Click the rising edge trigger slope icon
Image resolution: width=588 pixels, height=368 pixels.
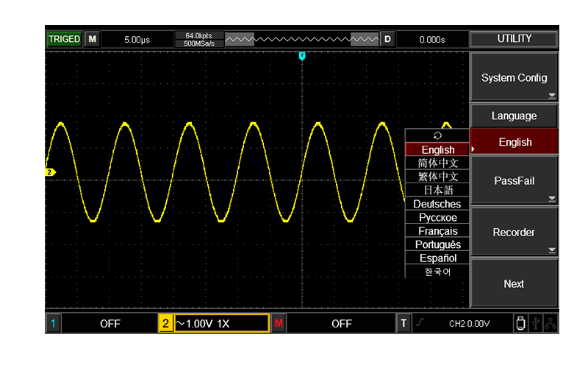click(420, 323)
